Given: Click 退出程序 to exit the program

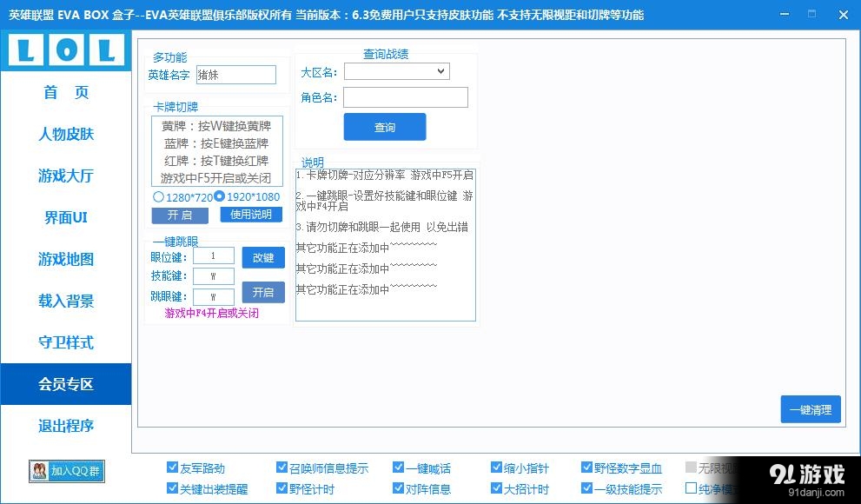Looking at the screenshot, I should click(66, 426).
